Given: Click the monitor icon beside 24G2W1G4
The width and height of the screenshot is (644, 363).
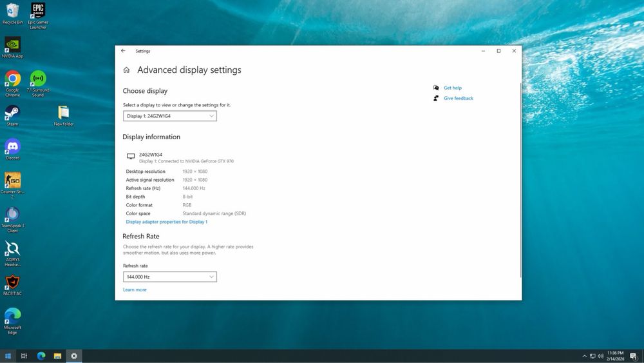Looking at the screenshot, I should (x=131, y=156).
